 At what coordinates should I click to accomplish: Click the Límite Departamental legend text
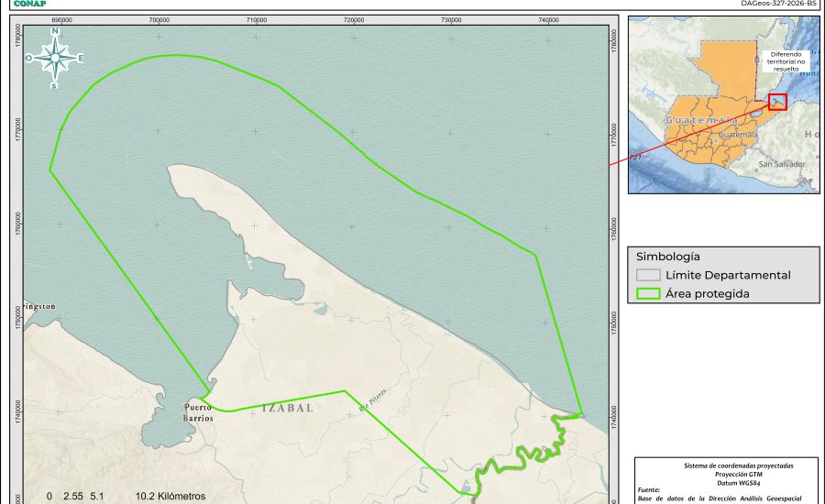click(x=728, y=275)
